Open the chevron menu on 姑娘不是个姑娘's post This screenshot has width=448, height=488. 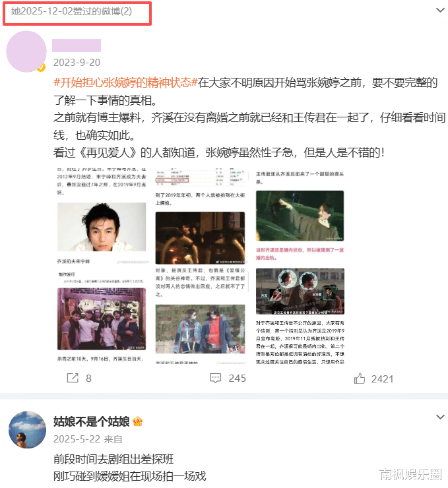(440, 417)
